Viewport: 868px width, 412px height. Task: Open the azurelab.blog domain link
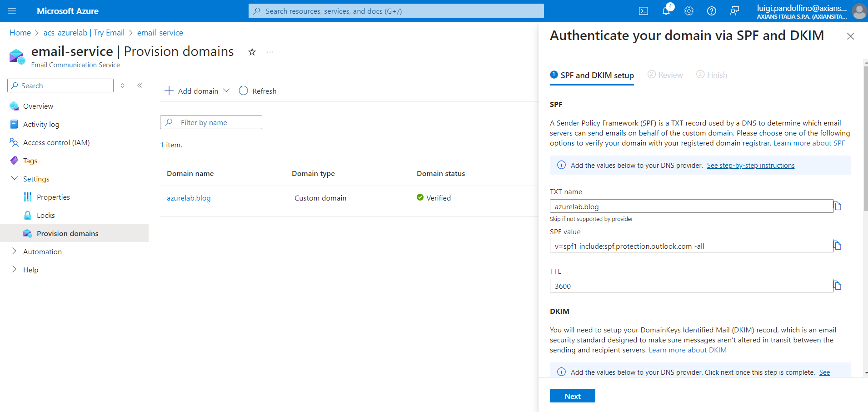tap(189, 198)
